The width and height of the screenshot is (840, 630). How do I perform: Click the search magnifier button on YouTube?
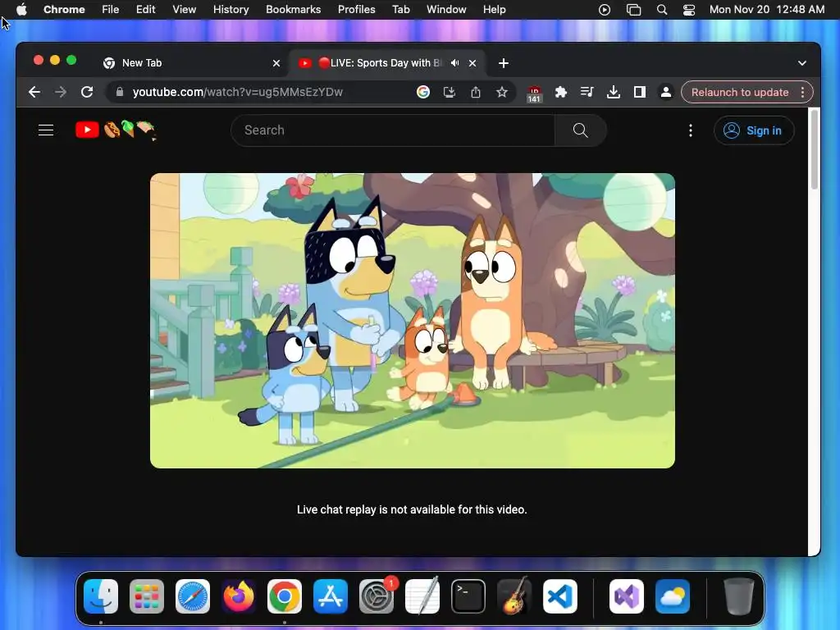pos(580,130)
